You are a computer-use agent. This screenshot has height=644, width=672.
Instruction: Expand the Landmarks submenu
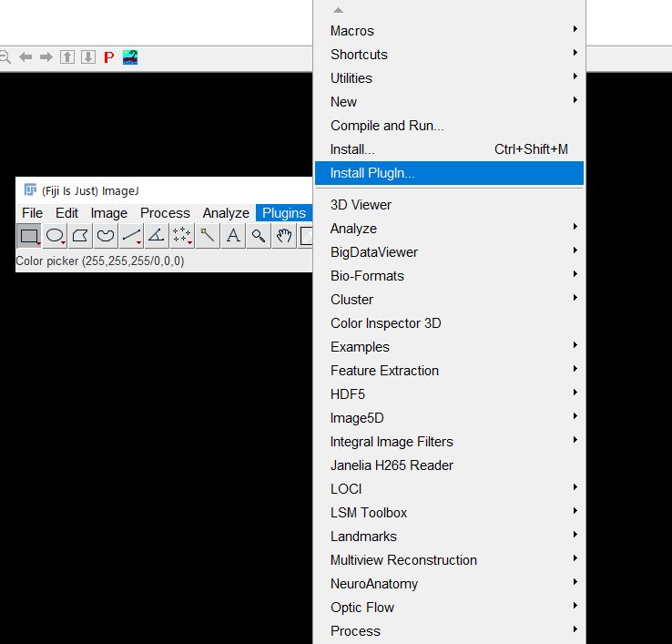(449, 537)
